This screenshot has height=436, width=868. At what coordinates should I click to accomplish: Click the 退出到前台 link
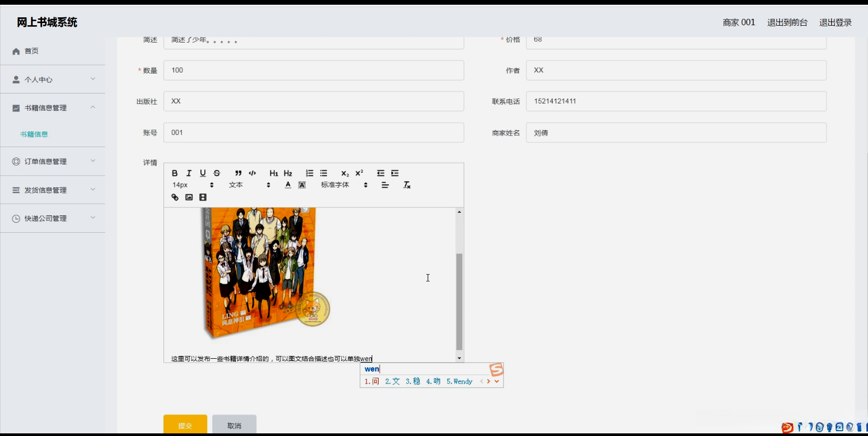pos(787,23)
